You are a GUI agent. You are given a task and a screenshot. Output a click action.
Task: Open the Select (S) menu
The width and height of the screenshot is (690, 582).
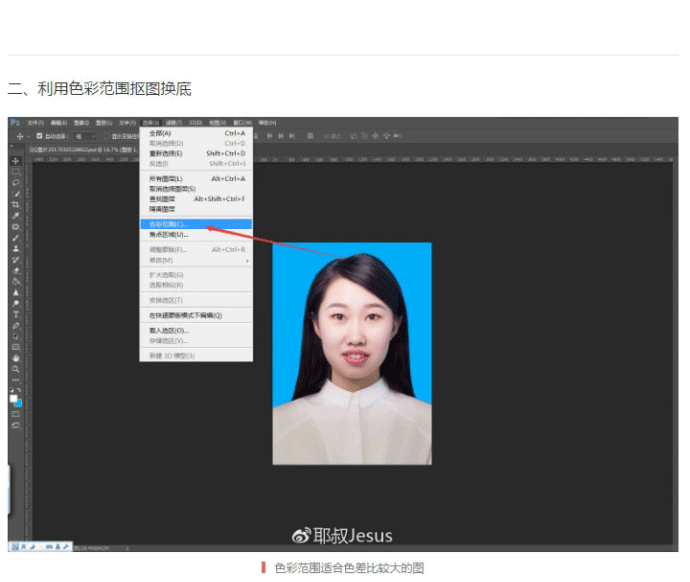point(150,123)
